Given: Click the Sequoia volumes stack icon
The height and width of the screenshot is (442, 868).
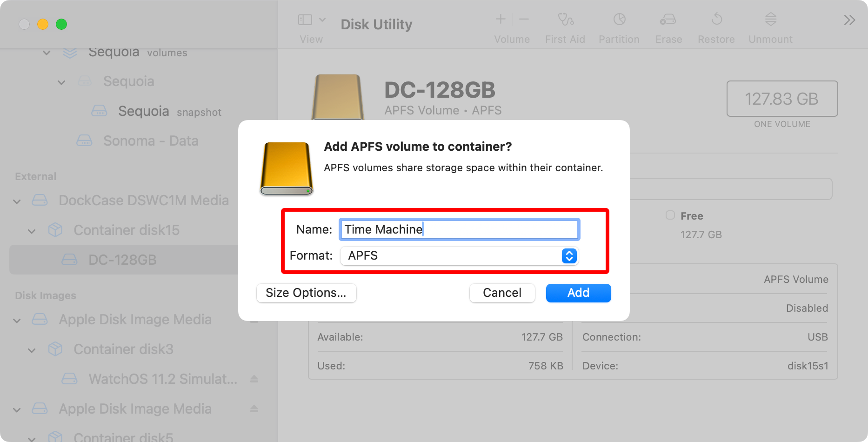Looking at the screenshot, I should [x=70, y=52].
